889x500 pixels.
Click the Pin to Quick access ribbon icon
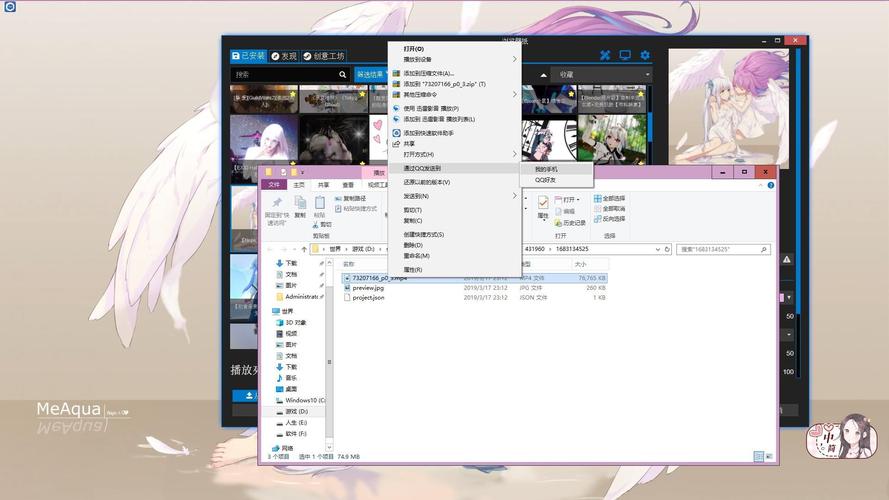(277, 202)
